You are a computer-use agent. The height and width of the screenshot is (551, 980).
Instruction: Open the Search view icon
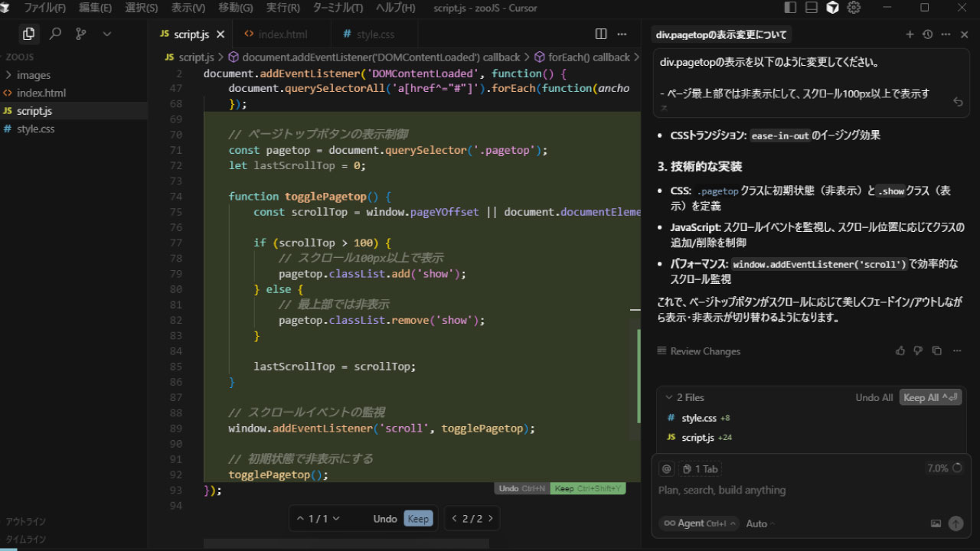(x=55, y=34)
